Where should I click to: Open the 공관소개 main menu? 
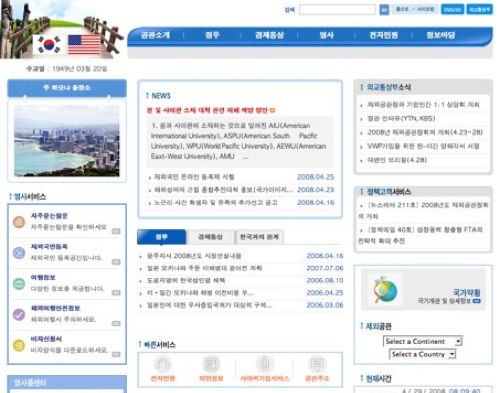pyautogui.click(x=155, y=35)
